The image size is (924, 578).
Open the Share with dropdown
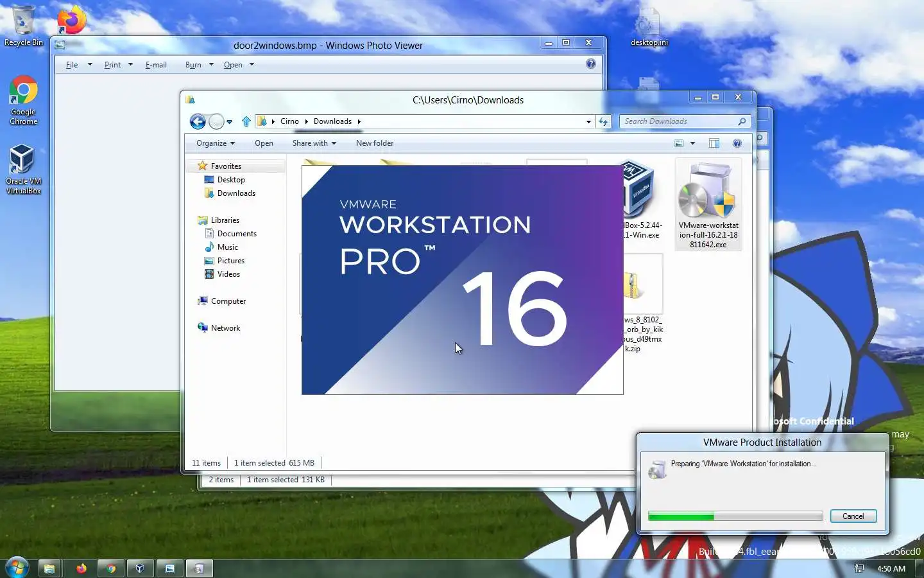coord(314,143)
